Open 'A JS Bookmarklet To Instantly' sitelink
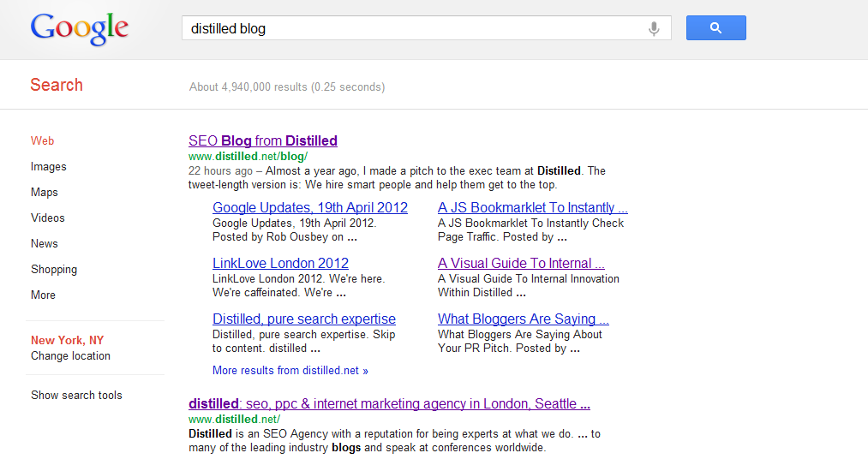The width and height of the screenshot is (868, 465). tap(532, 207)
